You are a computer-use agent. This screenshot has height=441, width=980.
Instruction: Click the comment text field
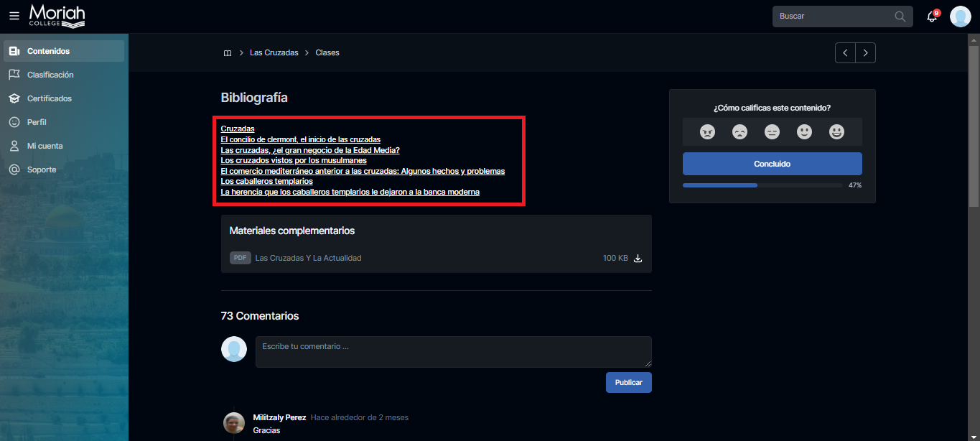(453, 352)
